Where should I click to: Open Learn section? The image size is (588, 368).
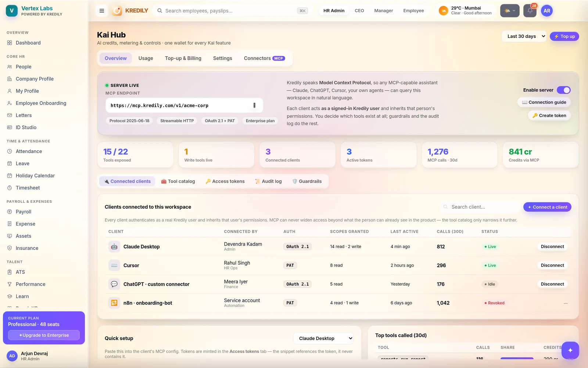point(44,296)
